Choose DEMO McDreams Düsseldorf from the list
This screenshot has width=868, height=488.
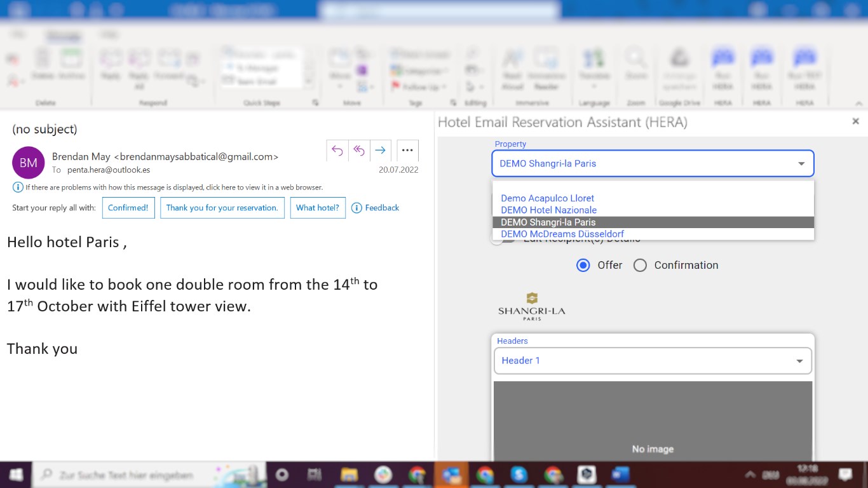pos(653,234)
